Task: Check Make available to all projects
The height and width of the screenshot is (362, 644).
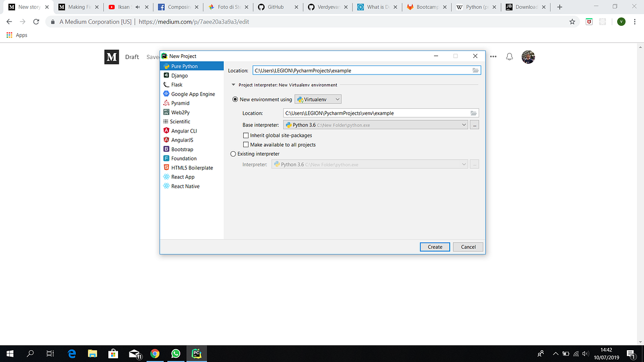Action: [x=245, y=144]
